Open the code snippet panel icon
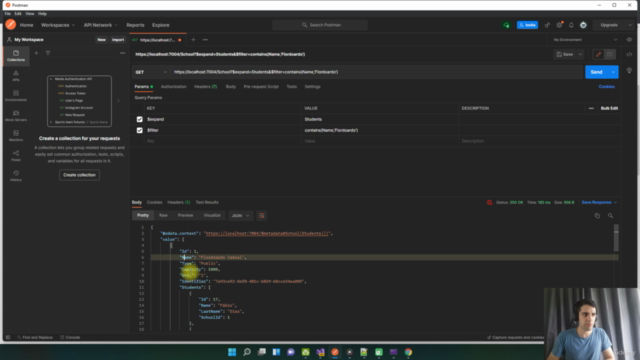The width and height of the screenshot is (640, 360). [x=629, y=54]
